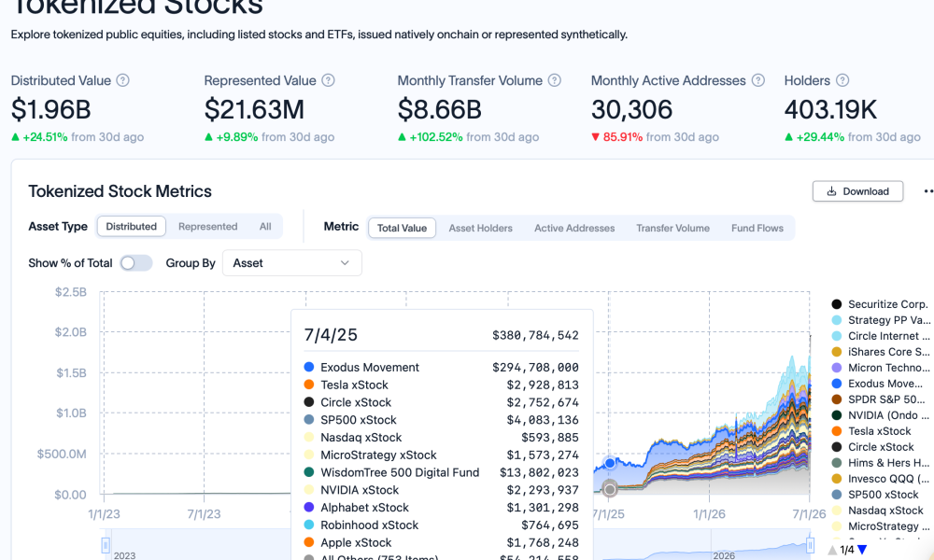Select the Represented asset type
Viewport: 934px width, 560px height.
click(x=208, y=226)
